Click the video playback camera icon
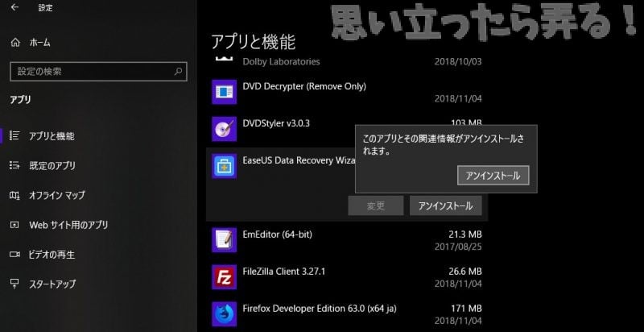The image size is (644, 332). tap(14, 255)
